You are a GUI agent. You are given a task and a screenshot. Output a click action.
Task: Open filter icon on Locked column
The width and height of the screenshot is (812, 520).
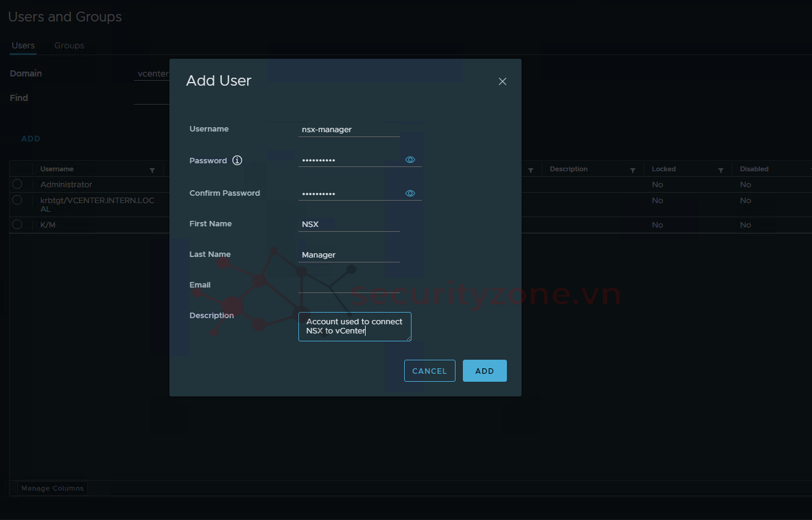click(721, 170)
